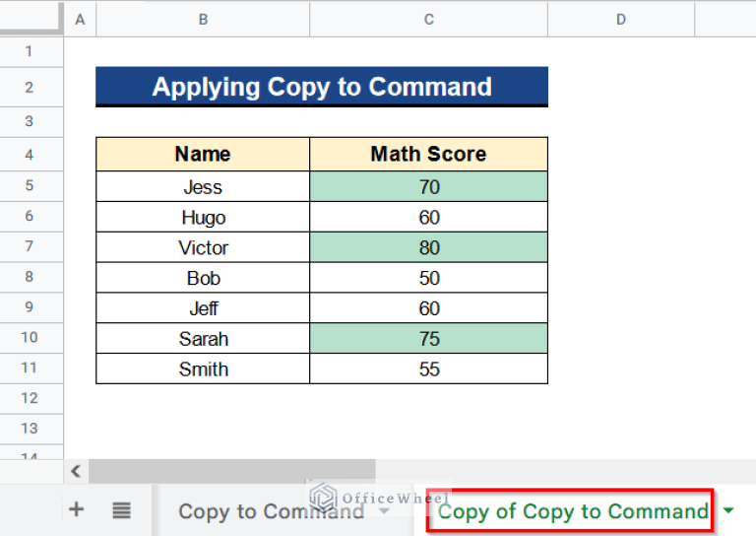The height and width of the screenshot is (536, 756).
Task: Select column B header
Action: [203, 19]
